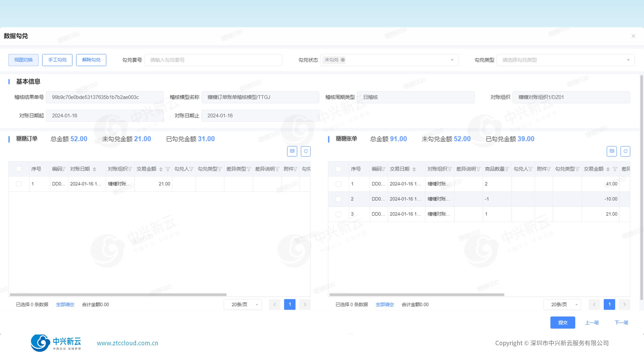644x362 pixels.
Task: Open column settings icon for 糖糖订单 table
Action: 292,151
